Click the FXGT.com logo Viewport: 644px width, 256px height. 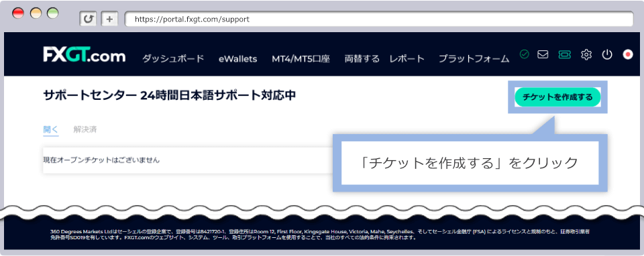[x=85, y=54]
